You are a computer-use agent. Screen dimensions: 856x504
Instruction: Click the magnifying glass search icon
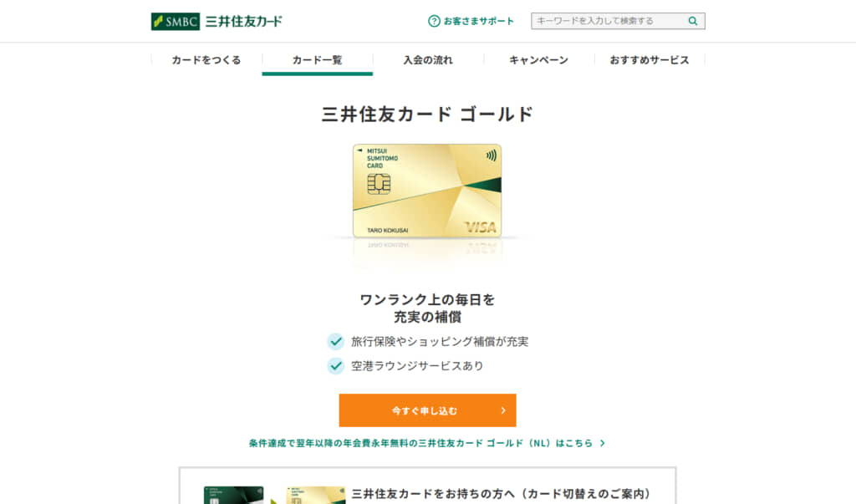(693, 21)
